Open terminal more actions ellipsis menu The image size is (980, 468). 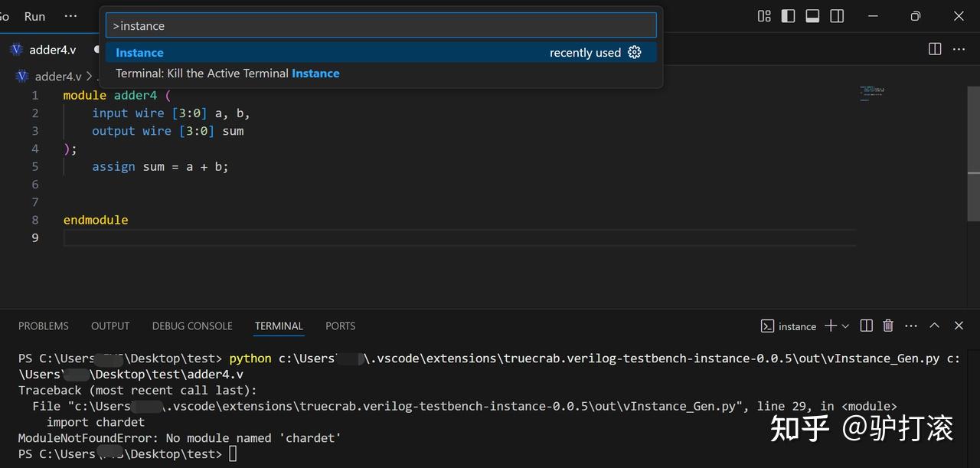click(910, 326)
